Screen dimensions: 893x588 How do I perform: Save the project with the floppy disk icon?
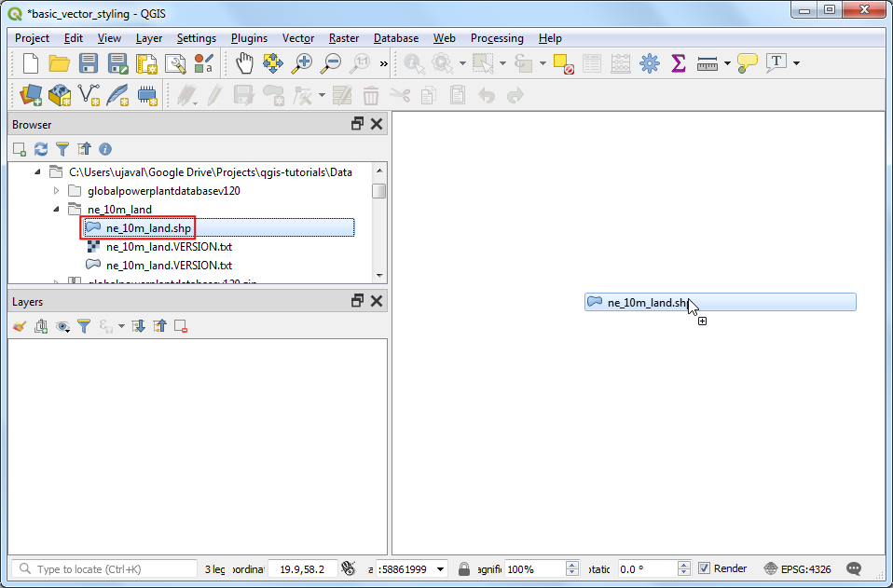click(89, 63)
